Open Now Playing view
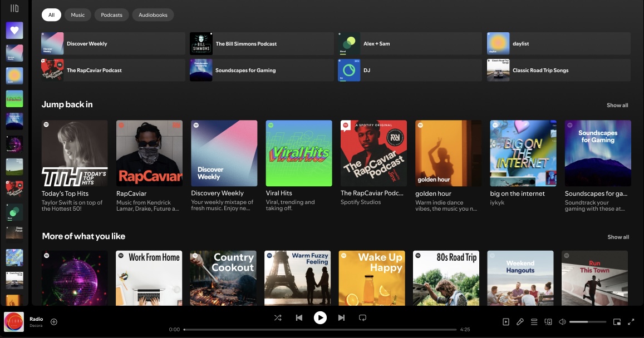The width and height of the screenshot is (644, 338). (x=506, y=322)
